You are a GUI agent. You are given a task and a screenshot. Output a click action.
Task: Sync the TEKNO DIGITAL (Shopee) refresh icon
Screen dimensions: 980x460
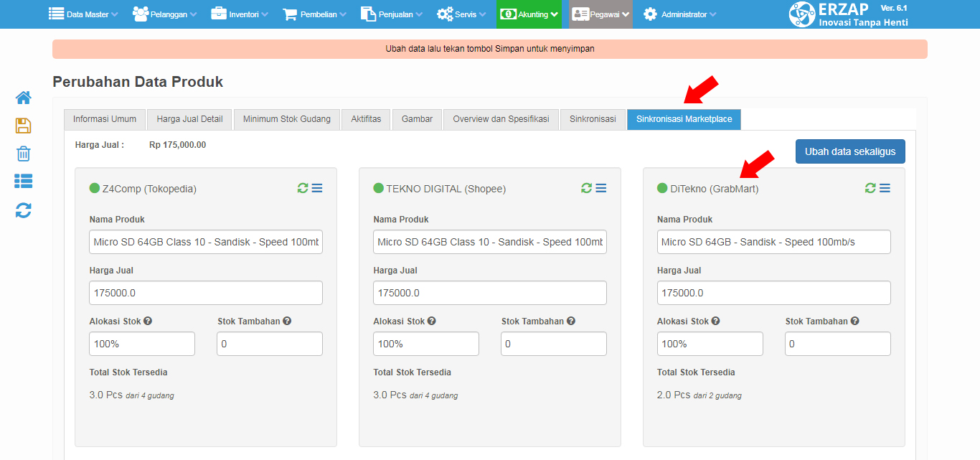coord(587,188)
